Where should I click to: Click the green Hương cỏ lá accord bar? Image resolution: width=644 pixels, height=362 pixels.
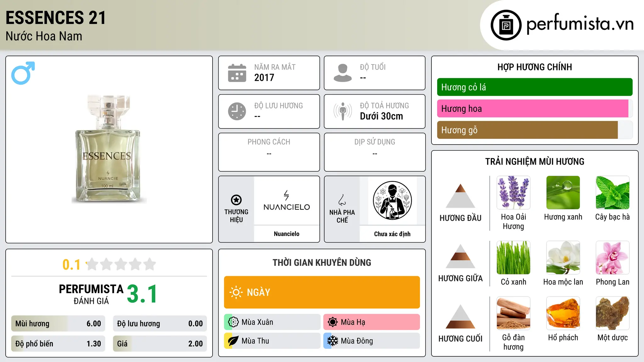535,87
